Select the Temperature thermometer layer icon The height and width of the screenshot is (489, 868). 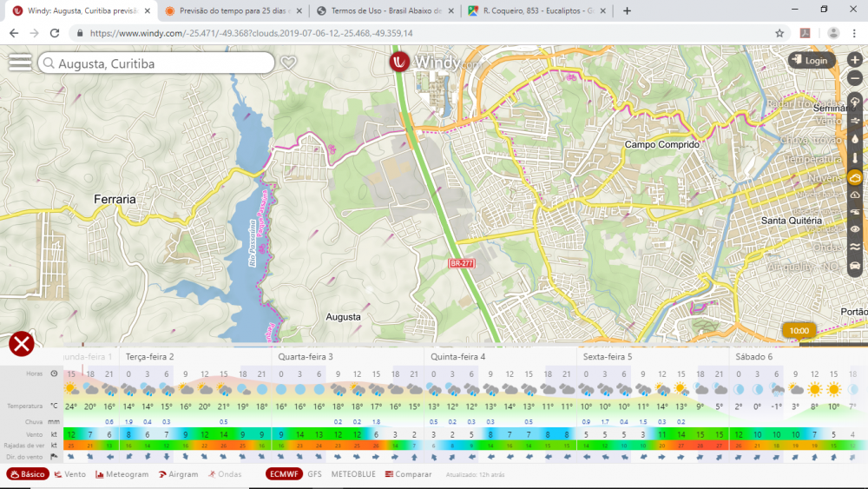855,159
